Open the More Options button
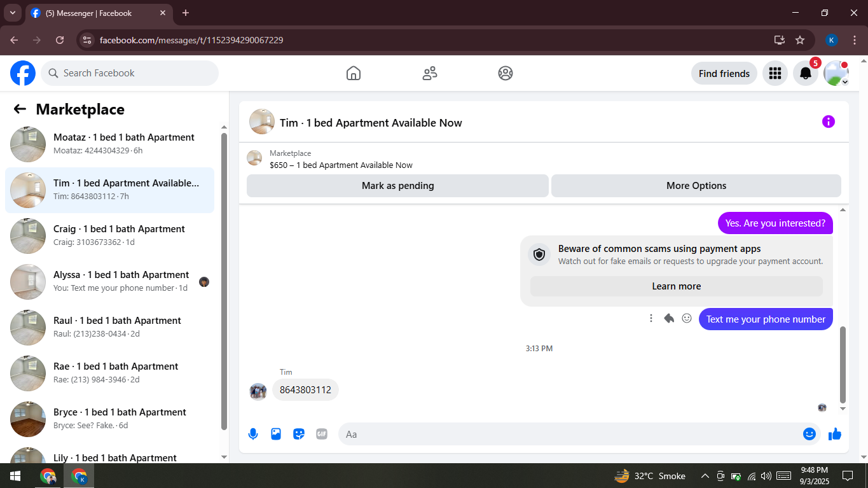This screenshot has height=488, width=868. click(x=696, y=186)
